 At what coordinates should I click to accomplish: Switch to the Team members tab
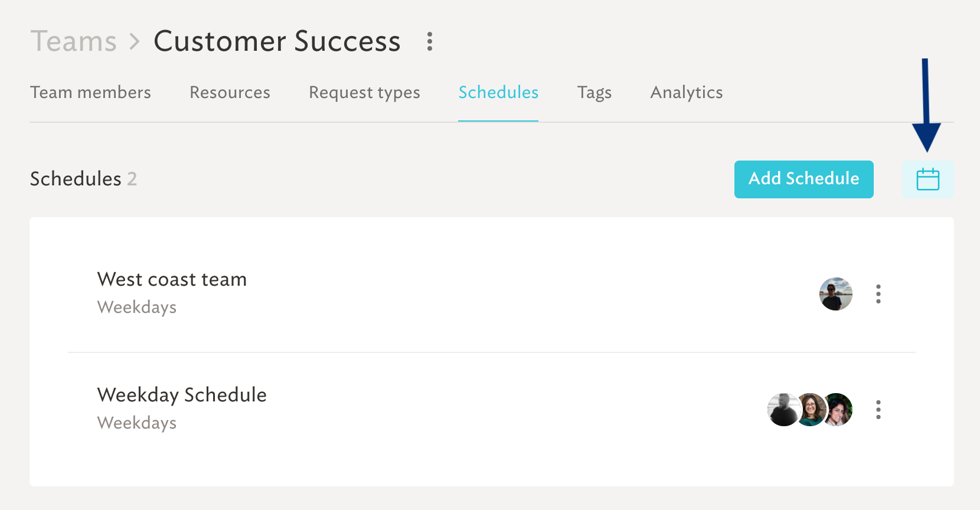click(x=90, y=93)
